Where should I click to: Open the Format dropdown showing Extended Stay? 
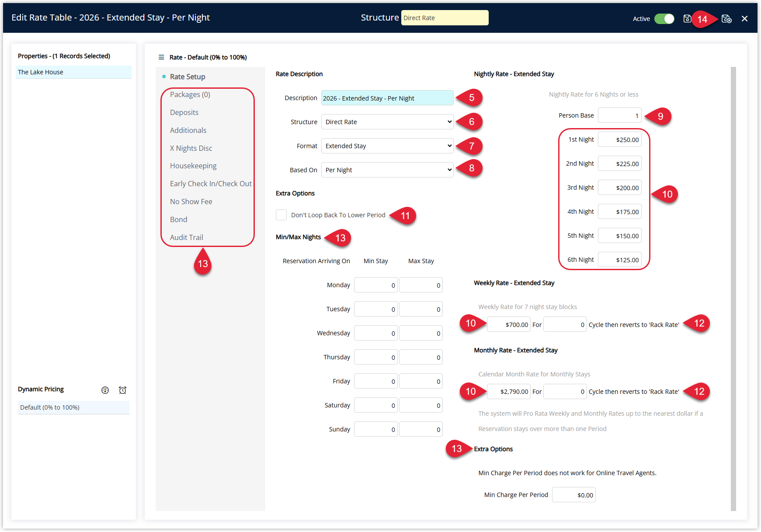[387, 146]
